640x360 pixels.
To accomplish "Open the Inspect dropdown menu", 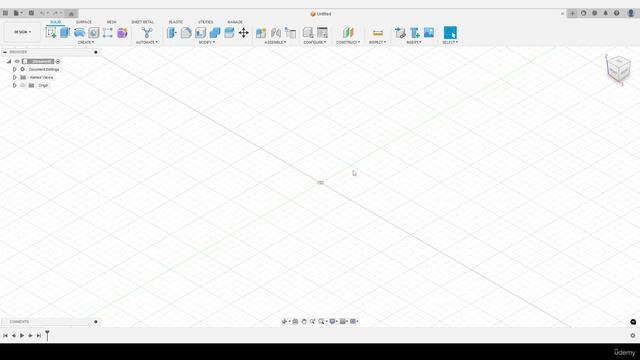I will click(378, 42).
